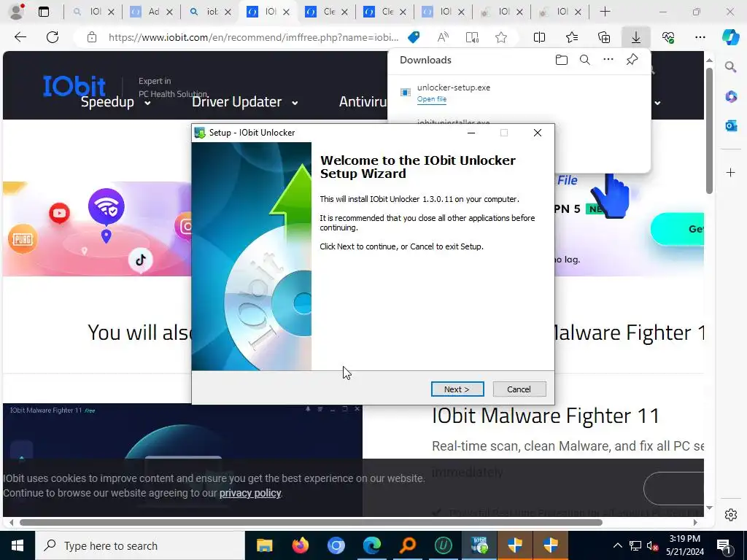Open IObit setup taskbar icon
Image resolution: width=747 pixels, height=560 pixels.
click(479, 545)
